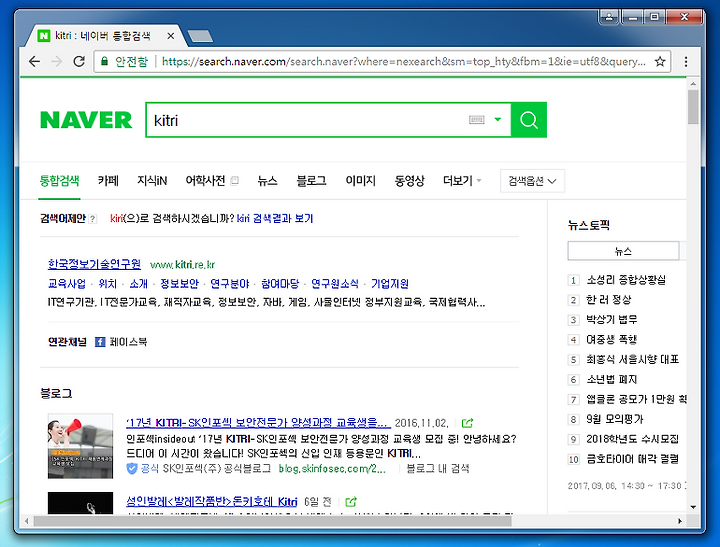Image resolution: width=720 pixels, height=547 pixels.
Task: Select the 뉴스 tab in 뉴스토픽
Action: 623,251
